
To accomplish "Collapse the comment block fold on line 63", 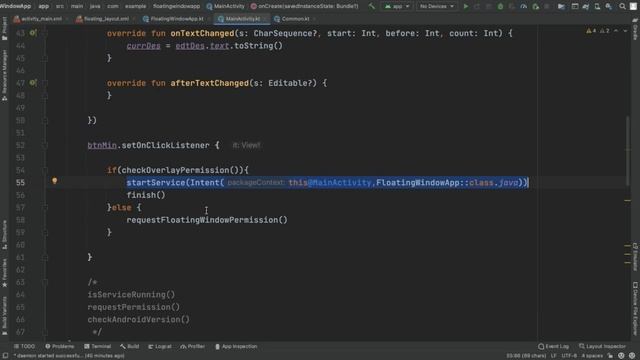I will 45,282.
